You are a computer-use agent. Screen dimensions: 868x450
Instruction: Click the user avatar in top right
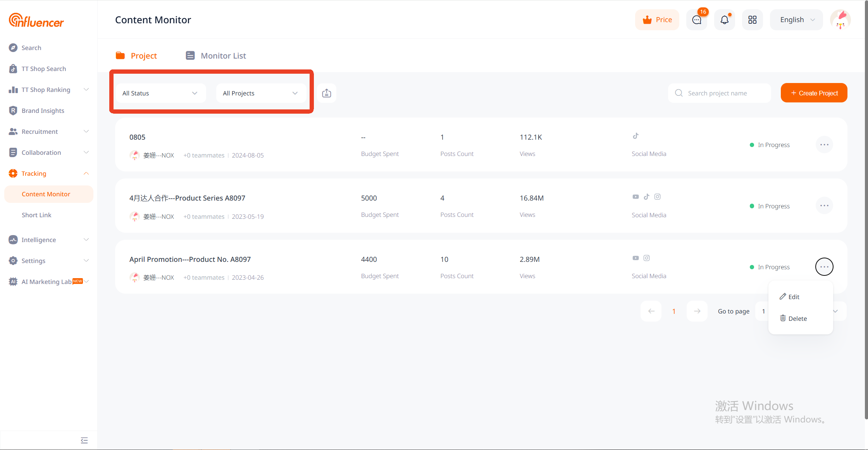click(x=840, y=20)
